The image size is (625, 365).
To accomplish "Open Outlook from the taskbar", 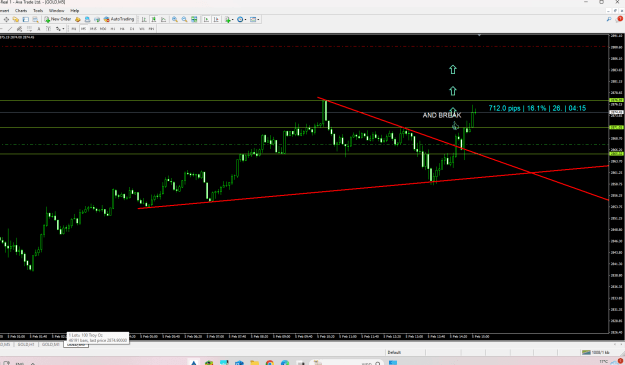I will (239, 363).
